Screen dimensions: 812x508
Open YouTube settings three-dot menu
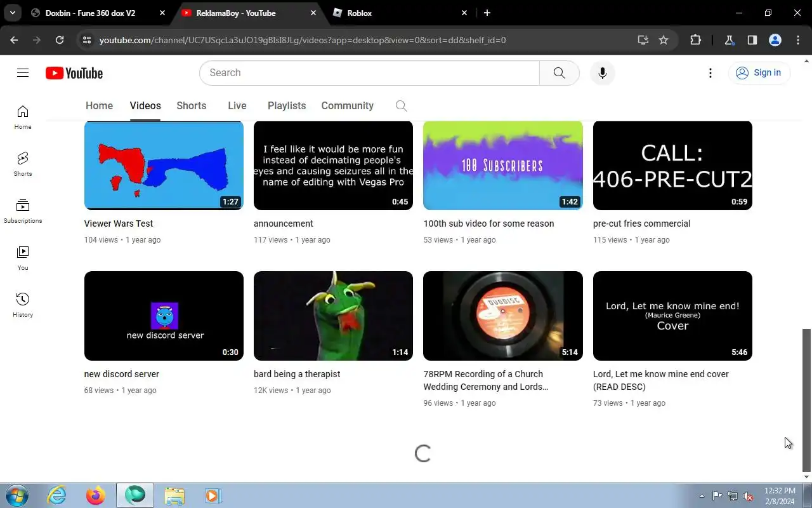click(710, 73)
